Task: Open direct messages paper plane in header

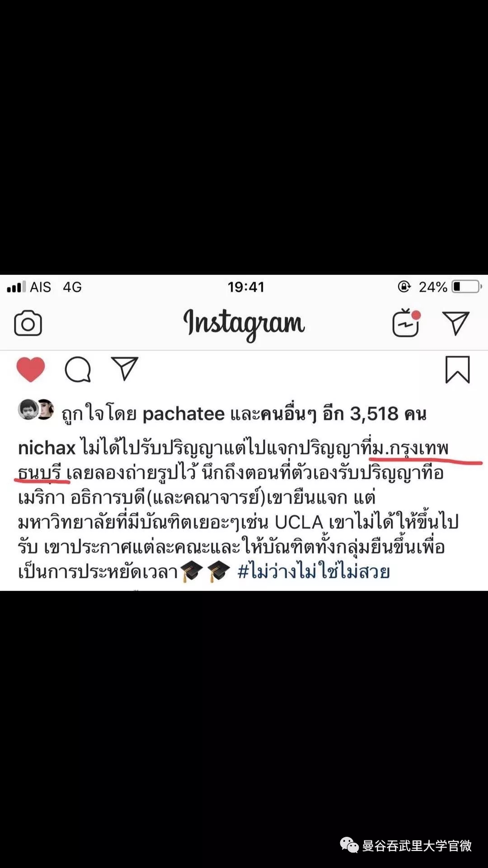Action: [x=455, y=323]
